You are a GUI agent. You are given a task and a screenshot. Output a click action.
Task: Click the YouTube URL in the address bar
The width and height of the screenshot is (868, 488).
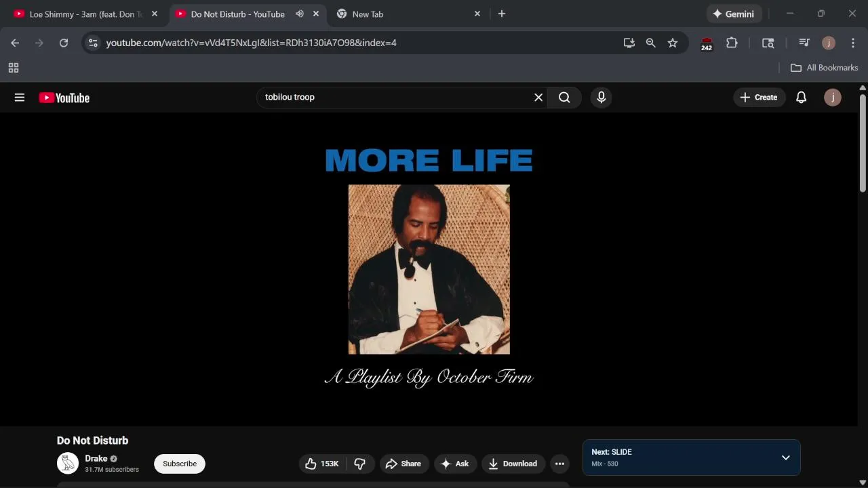tap(252, 43)
